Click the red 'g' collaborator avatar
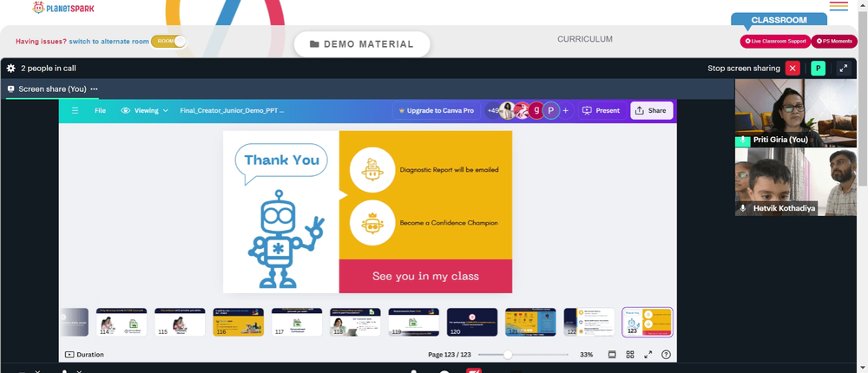This screenshot has width=868, height=373. click(536, 111)
